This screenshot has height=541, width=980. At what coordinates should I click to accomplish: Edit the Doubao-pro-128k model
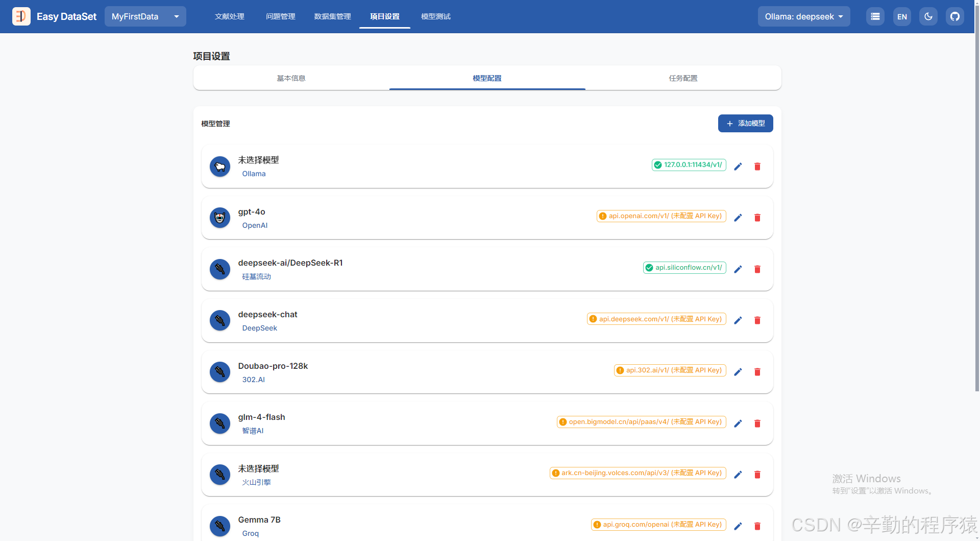click(x=738, y=372)
